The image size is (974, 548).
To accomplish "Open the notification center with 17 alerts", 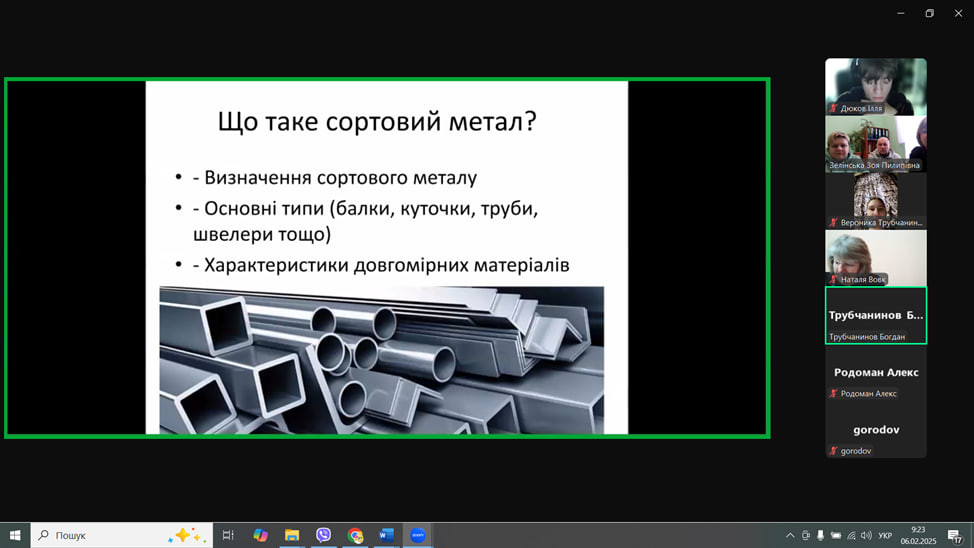I will coord(954,536).
